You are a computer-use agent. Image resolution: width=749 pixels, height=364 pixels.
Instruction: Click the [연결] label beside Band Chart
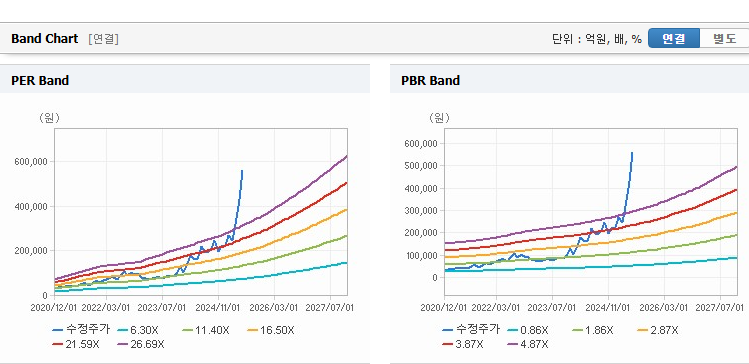(x=103, y=39)
